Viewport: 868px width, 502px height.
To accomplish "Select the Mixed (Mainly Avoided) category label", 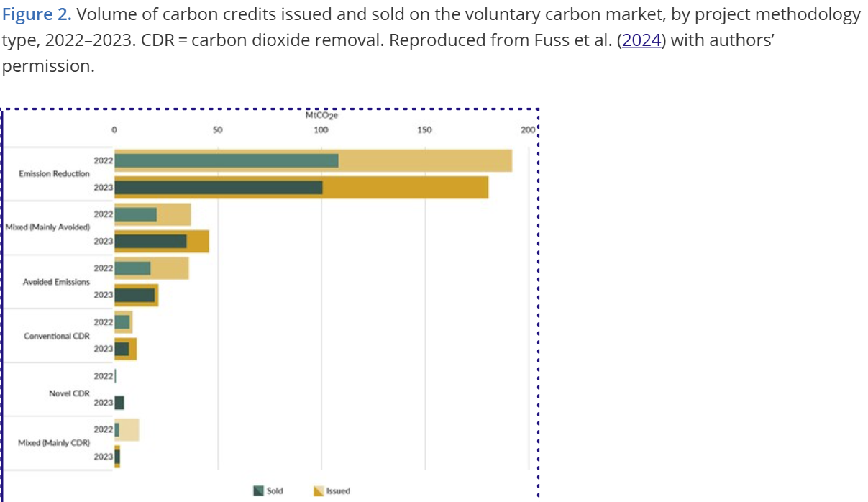I will 47,227.
